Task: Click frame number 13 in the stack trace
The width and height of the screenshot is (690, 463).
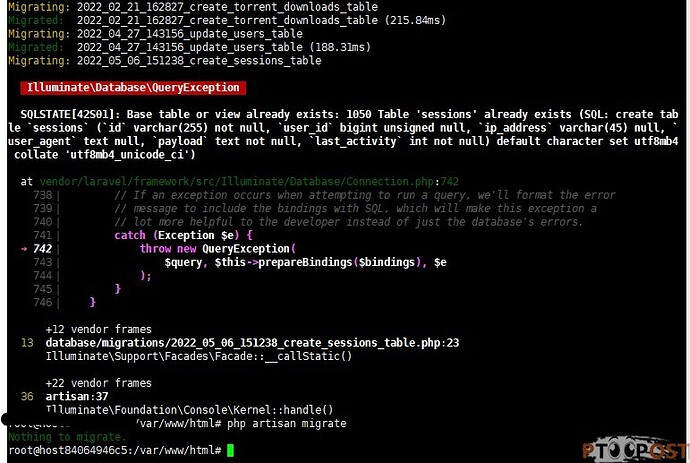Action: [x=27, y=343]
